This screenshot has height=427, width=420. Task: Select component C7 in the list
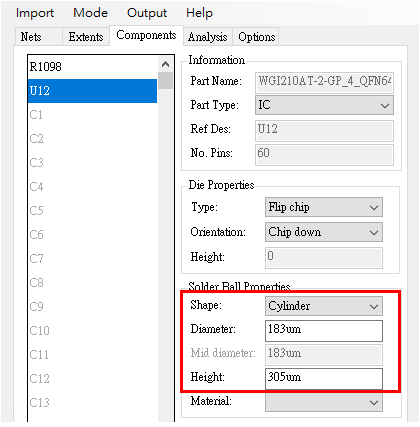click(93, 259)
